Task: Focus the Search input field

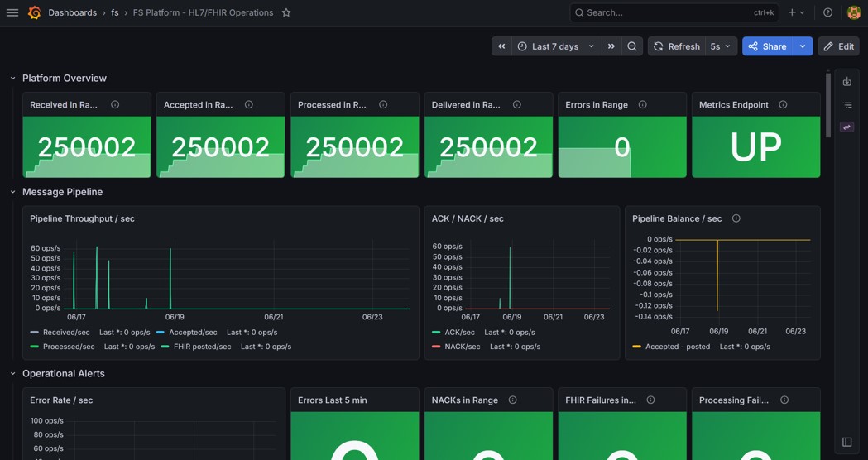Action: pyautogui.click(x=674, y=12)
